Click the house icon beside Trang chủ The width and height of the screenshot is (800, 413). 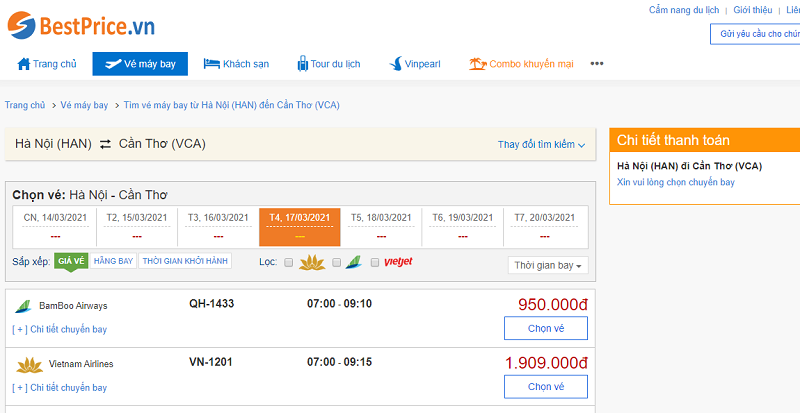click(23, 64)
